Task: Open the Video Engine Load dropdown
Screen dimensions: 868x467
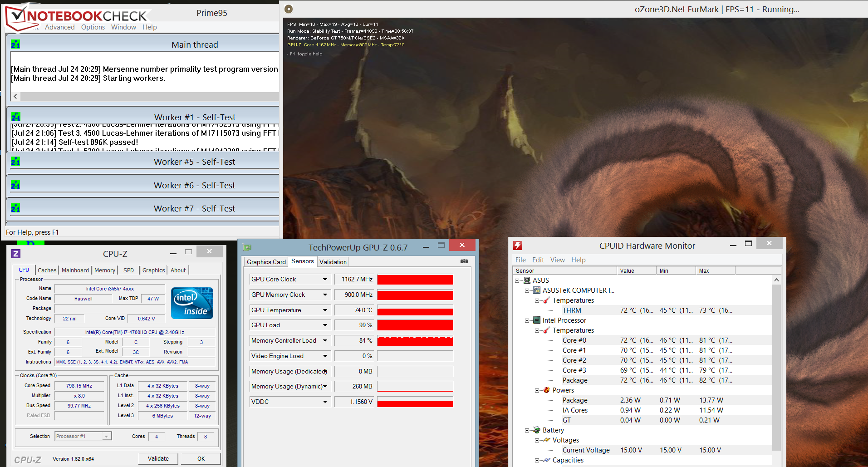Action: point(325,356)
